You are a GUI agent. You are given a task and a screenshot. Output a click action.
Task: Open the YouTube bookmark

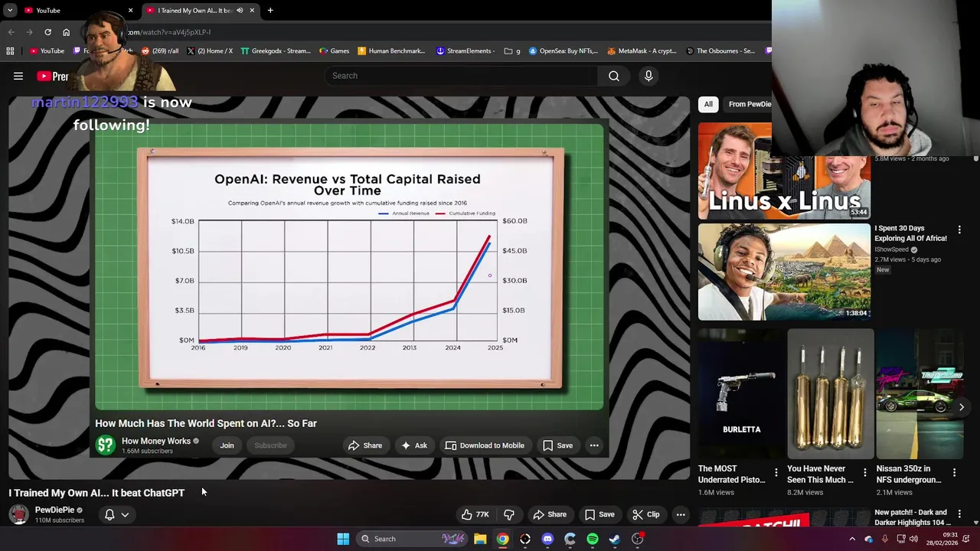pos(47,51)
